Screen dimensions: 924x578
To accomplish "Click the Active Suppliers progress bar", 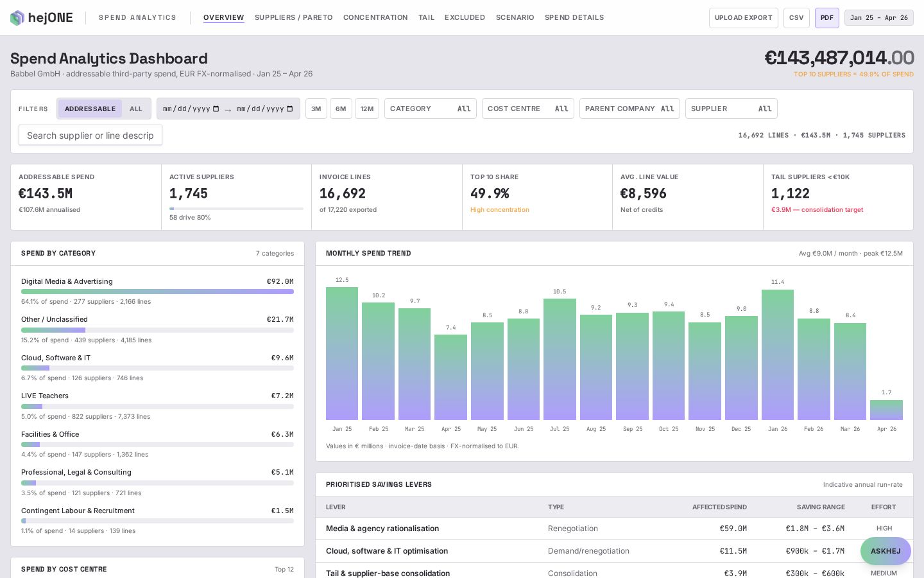I will pyautogui.click(x=236, y=209).
